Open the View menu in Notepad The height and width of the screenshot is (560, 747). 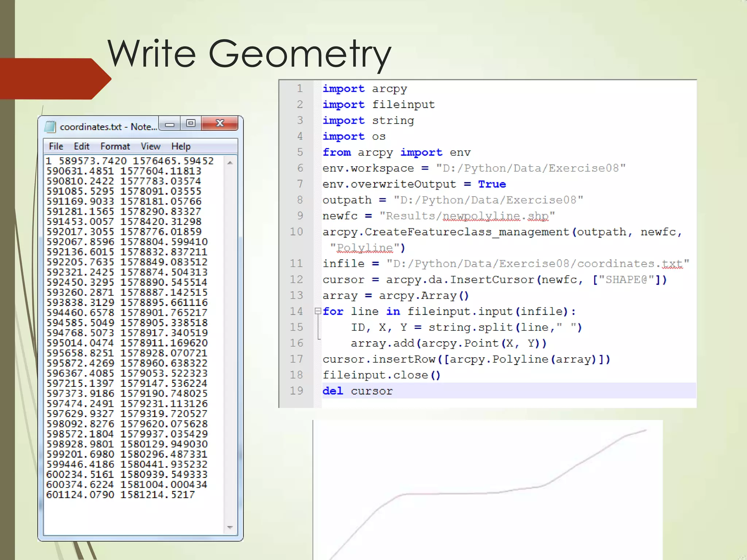coord(151,146)
